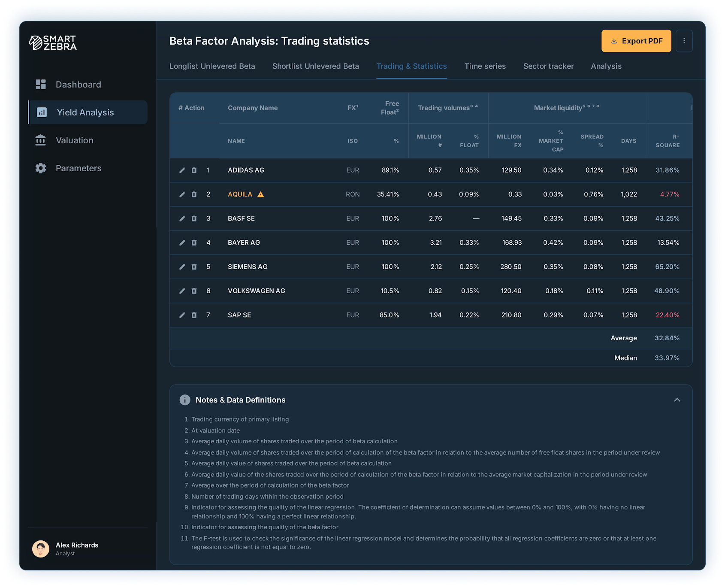Click the DAYS column subheader
Viewport: 725px width, 588px height.
coord(629,141)
